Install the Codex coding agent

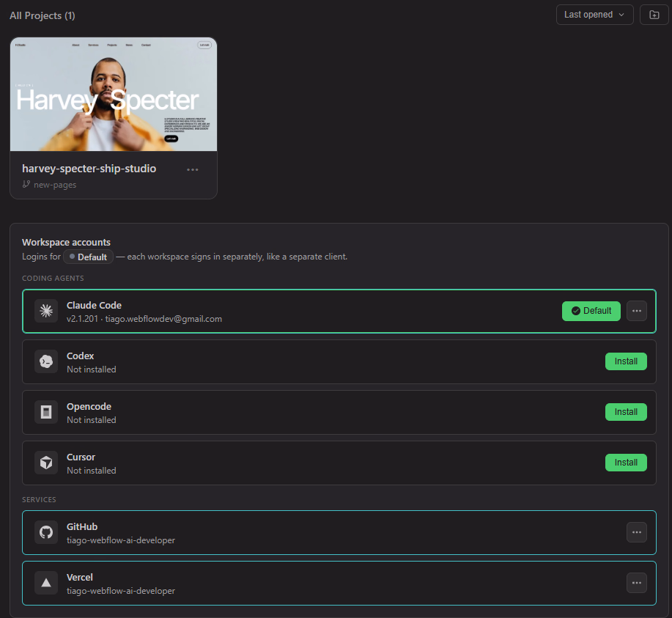(x=626, y=361)
